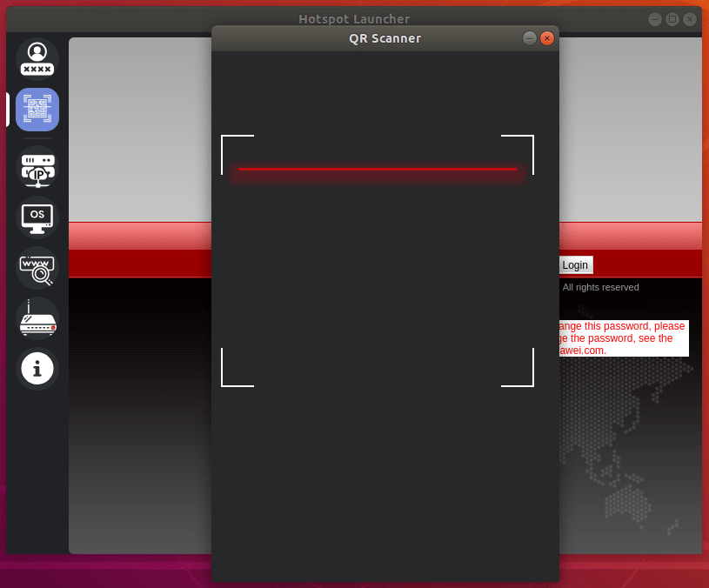
Task: Open the info about sidebar icon
Action: [x=37, y=369]
